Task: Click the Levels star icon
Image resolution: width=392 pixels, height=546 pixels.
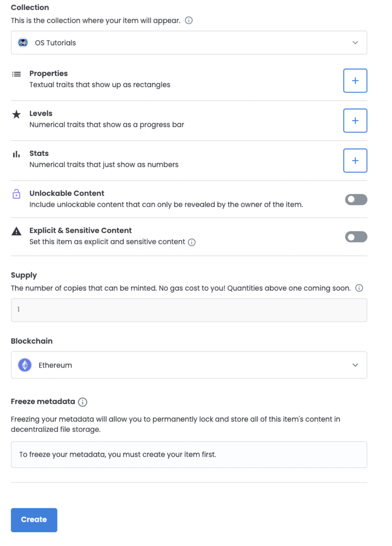Action: point(17,114)
